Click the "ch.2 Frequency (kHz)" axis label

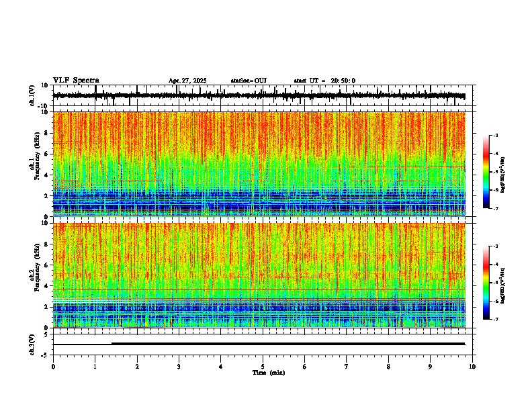[36, 267]
